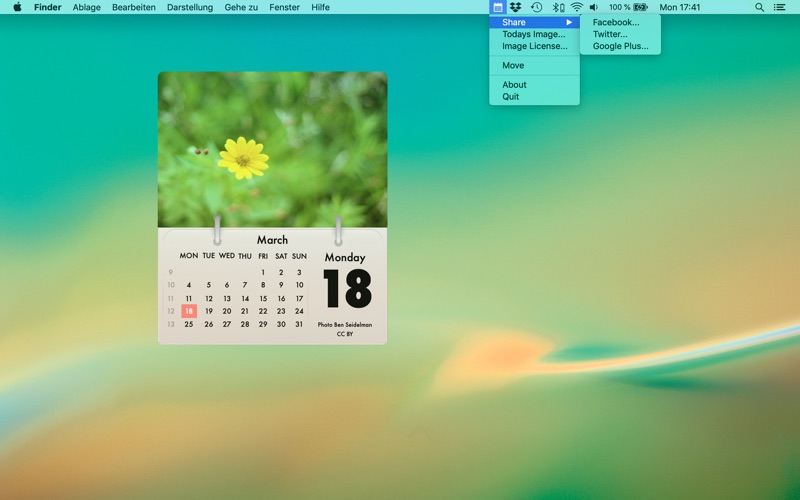
Task: Open the Apple menu
Action: 17,7
